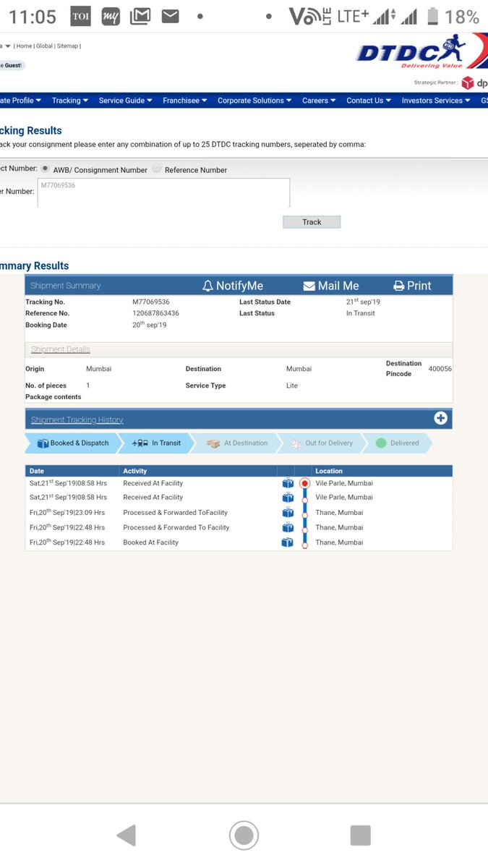Select the At Destination stage tab

pos(236,443)
